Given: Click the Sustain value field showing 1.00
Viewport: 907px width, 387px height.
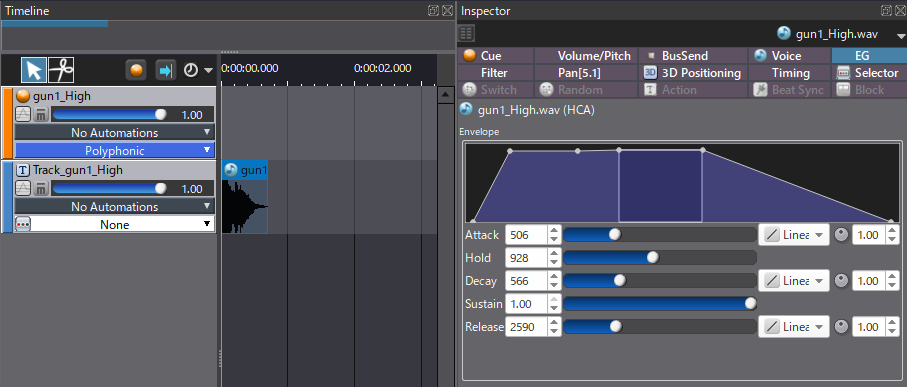Looking at the screenshot, I should coord(526,304).
